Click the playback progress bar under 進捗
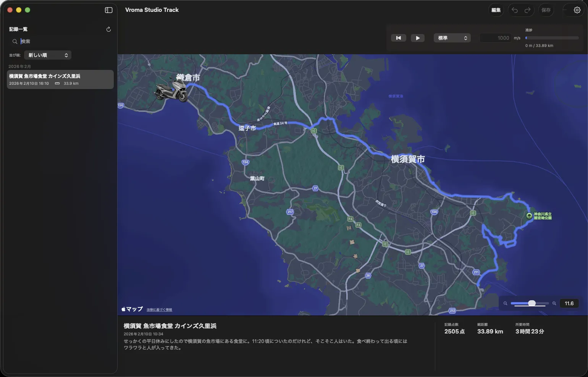The height and width of the screenshot is (377, 588). [551, 37]
